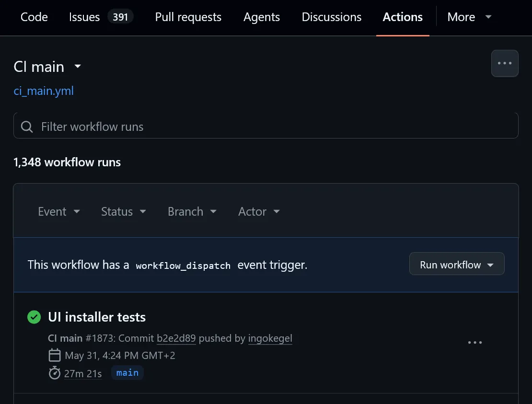Image resolution: width=532 pixels, height=404 pixels.
Task: Switch to the Agents tab
Action: coord(262,17)
